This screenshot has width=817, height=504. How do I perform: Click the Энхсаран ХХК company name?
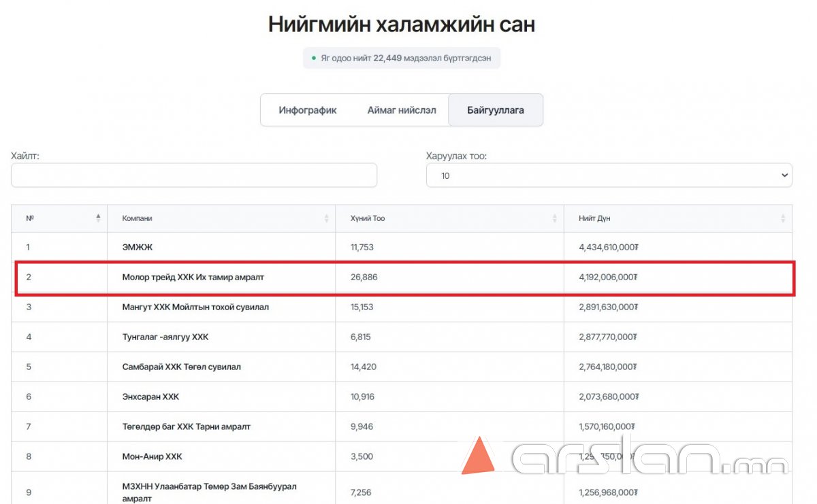pyautogui.click(x=150, y=397)
